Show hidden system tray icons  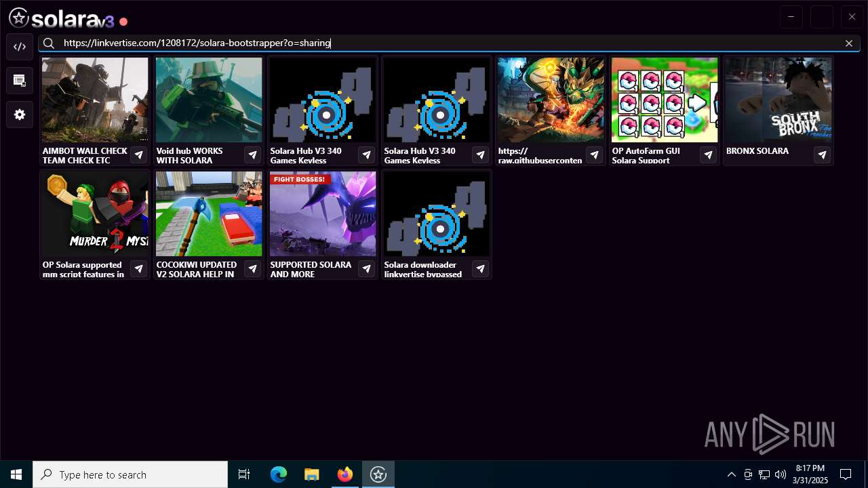click(x=731, y=474)
